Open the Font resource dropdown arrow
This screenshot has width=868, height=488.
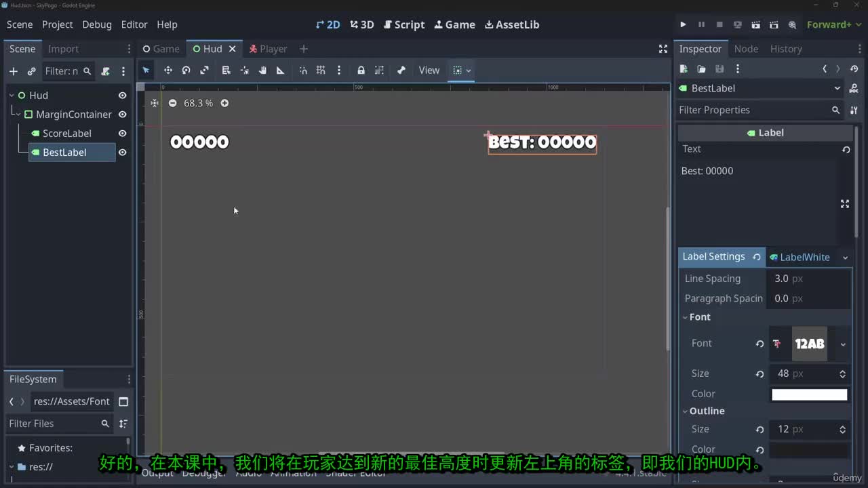point(843,344)
